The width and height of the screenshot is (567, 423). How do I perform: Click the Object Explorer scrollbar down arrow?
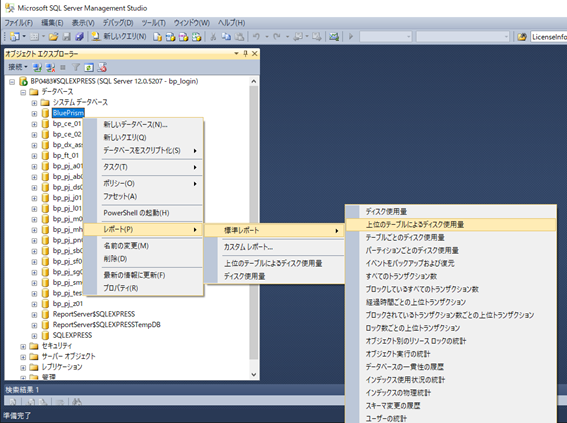pyautogui.click(x=254, y=375)
